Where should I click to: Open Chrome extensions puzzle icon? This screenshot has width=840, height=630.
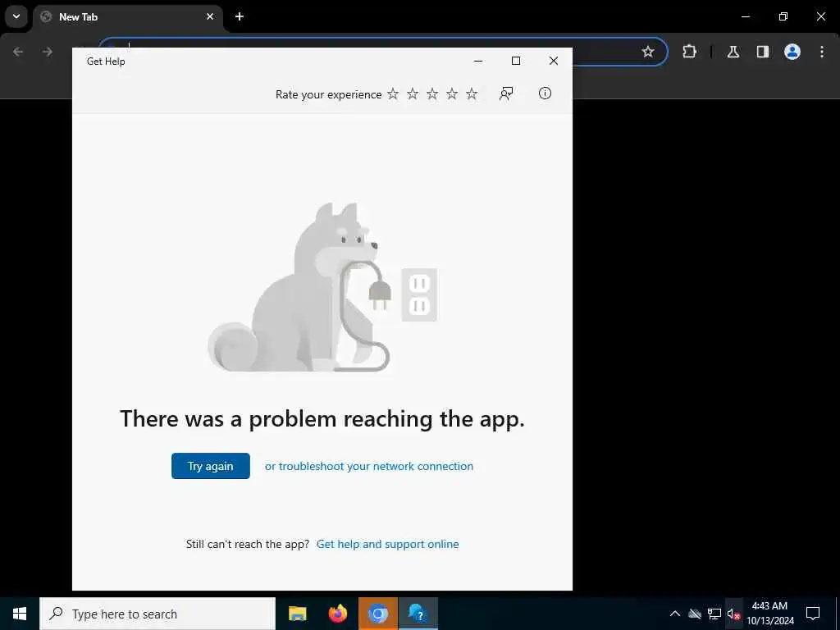(x=689, y=52)
